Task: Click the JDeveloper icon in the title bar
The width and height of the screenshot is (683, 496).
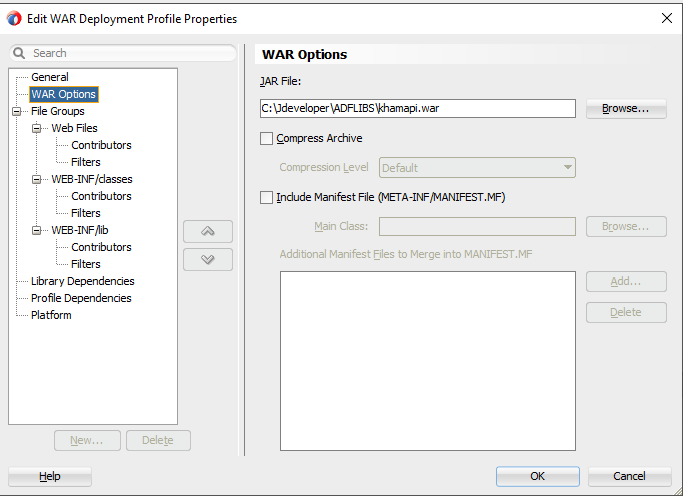Action: pyautogui.click(x=14, y=19)
